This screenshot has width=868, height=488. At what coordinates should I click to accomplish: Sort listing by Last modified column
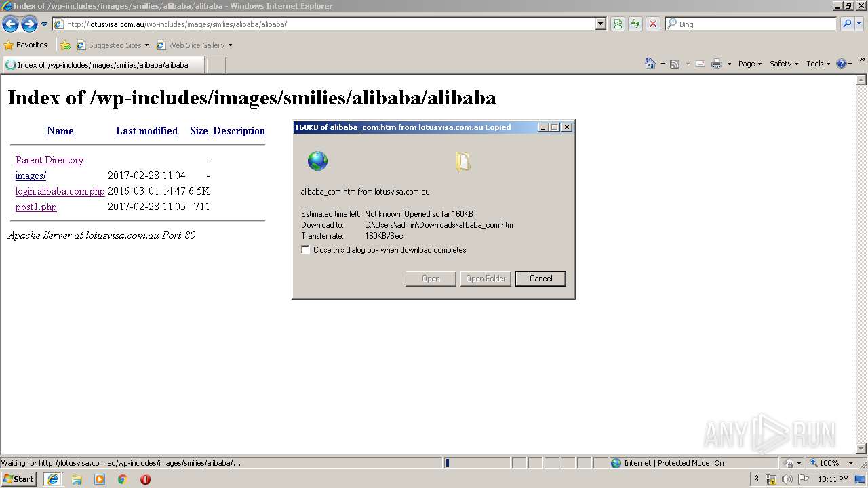coord(146,131)
